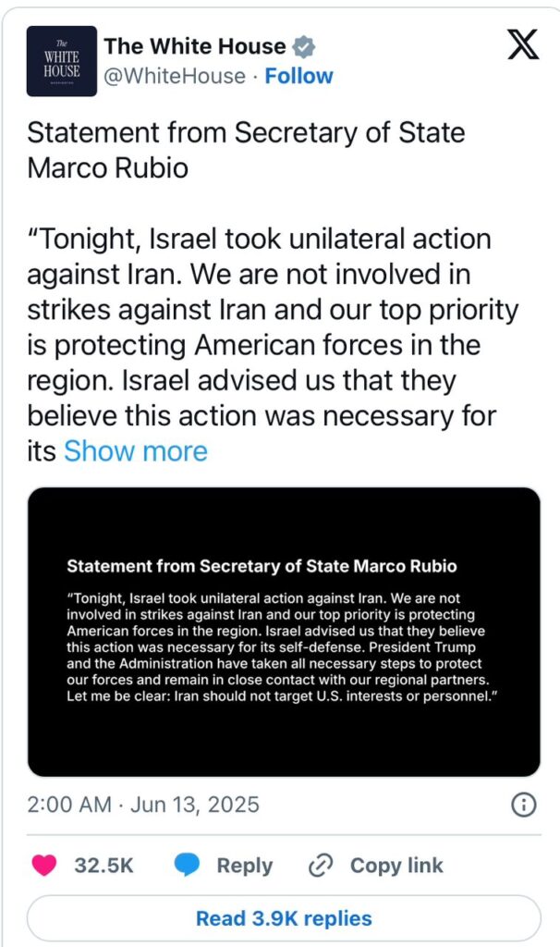The width and height of the screenshot is (560, 947).
Task: Click the blue verified badge
Action: pos(303,46)
